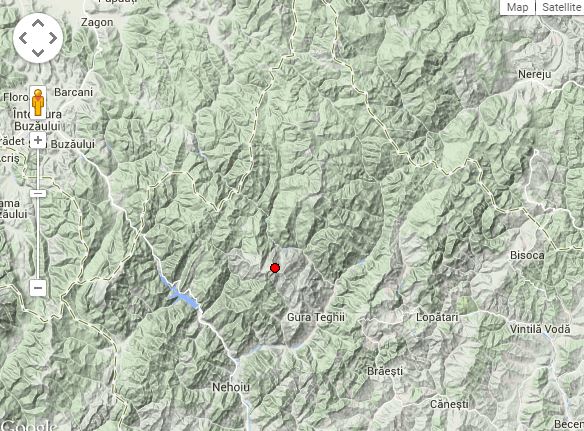
Task: Pan the map down with arrow
Action: pos(38,53)
